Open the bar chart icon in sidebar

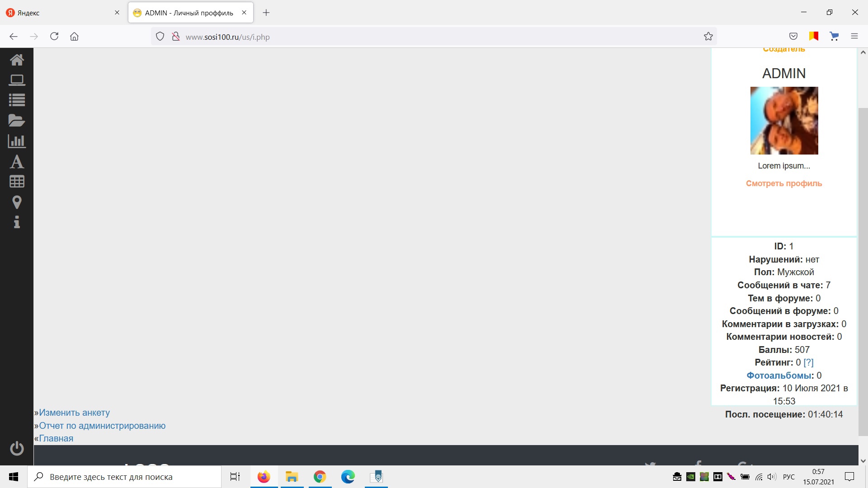click(x=17, y=141)
